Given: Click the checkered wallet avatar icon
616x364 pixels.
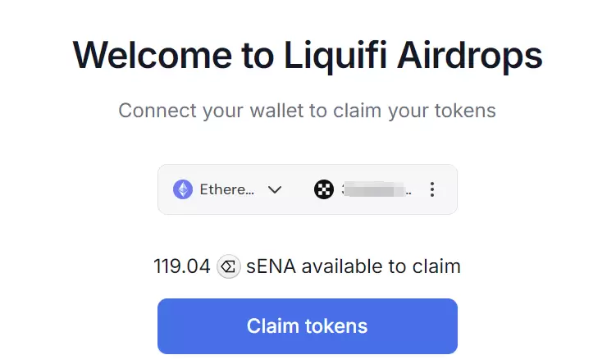Looking at the screenshot, I should point(324,189).
